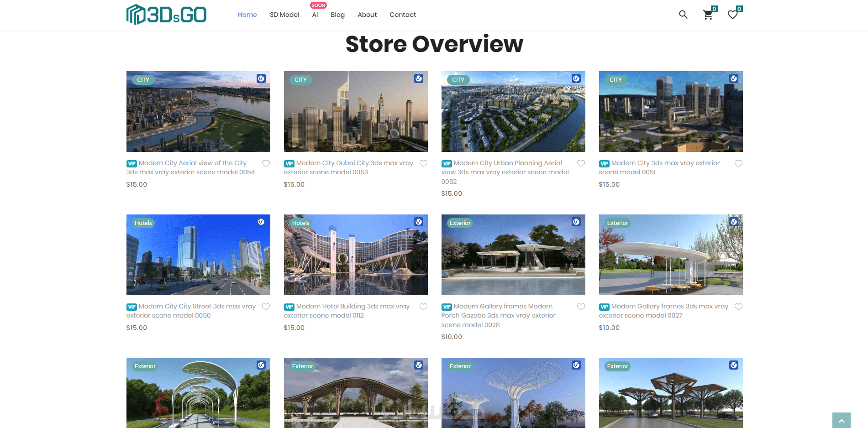
Task: Open Modern City Dubai City model 0053 link
Action: 348,167
